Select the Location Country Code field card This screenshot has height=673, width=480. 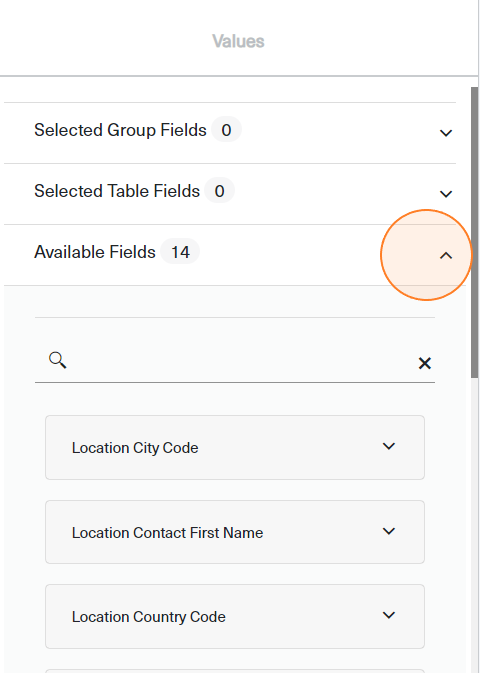pyautogui.click(x=235, y=616)
